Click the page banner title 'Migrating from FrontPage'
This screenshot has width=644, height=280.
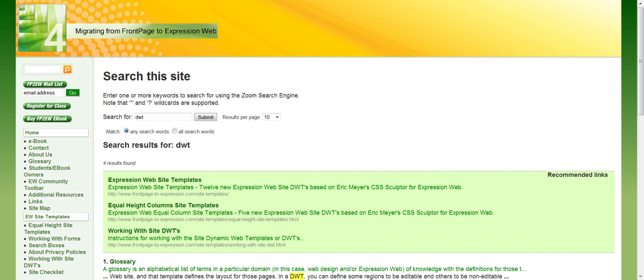pyautogui.click(x=146, y=31)
